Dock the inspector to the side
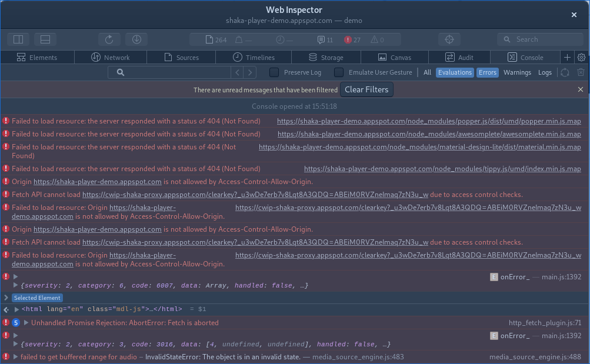Screen dimensions: 590x364 (x=18, y=39)
